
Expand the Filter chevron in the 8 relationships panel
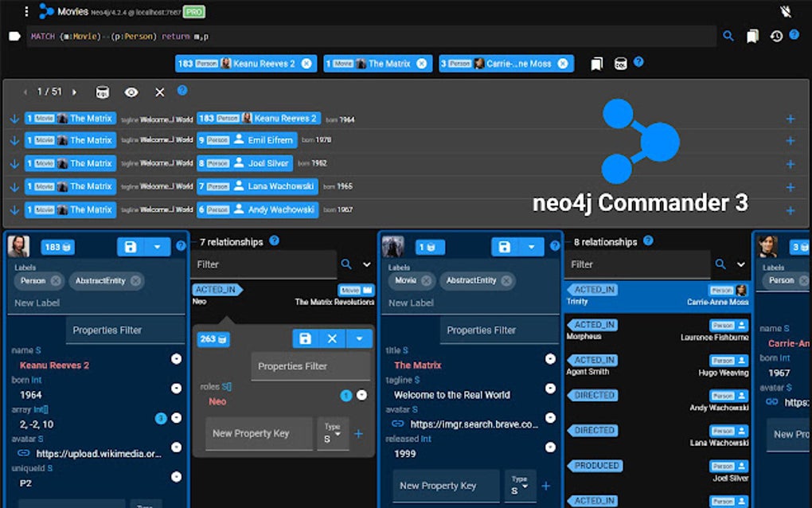pyautogui.click(x=742, y=264)
